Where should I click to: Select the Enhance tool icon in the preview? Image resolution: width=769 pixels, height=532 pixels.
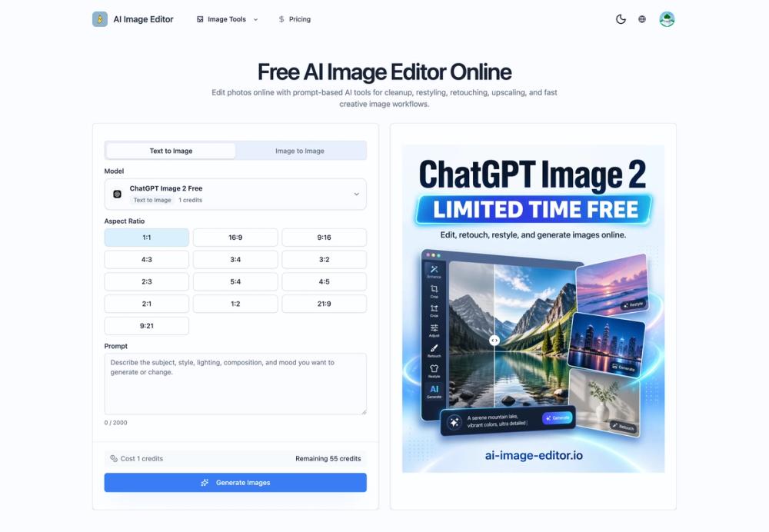tap(433, 268)
